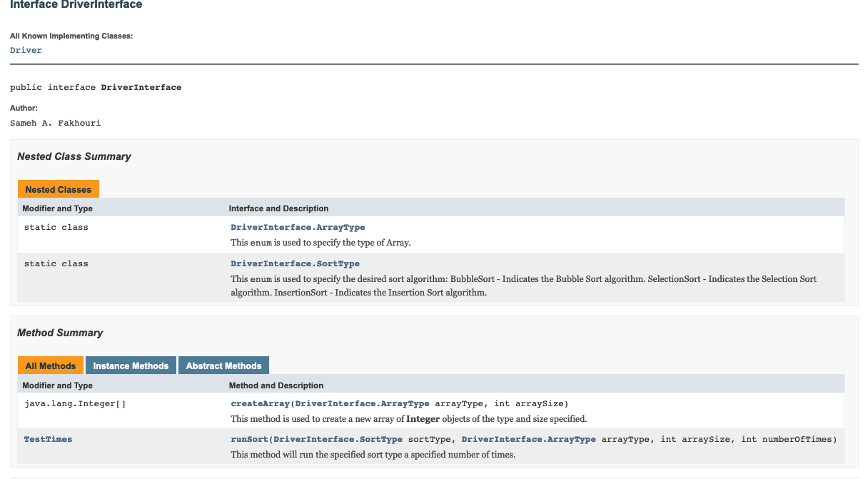The image size is (868, 479).
Task: Click the author name Sameh A. Fakhouri
Action: [x=55, y=123]
